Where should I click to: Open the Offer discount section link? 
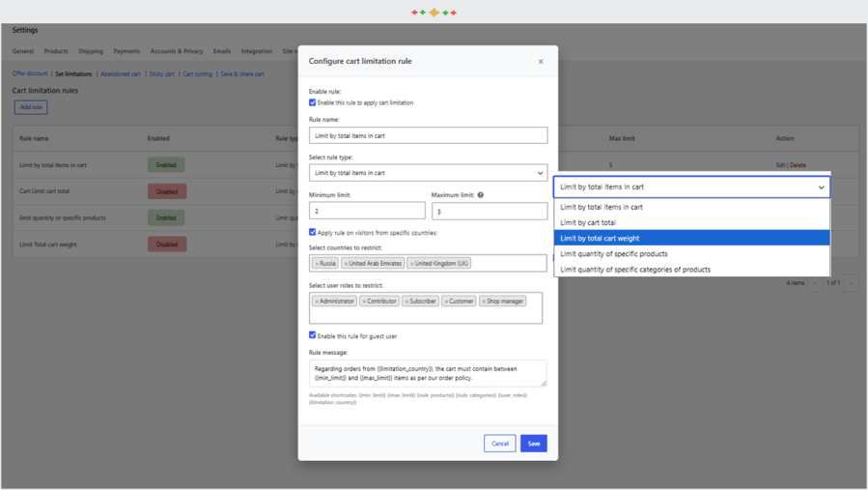[30, 73]
